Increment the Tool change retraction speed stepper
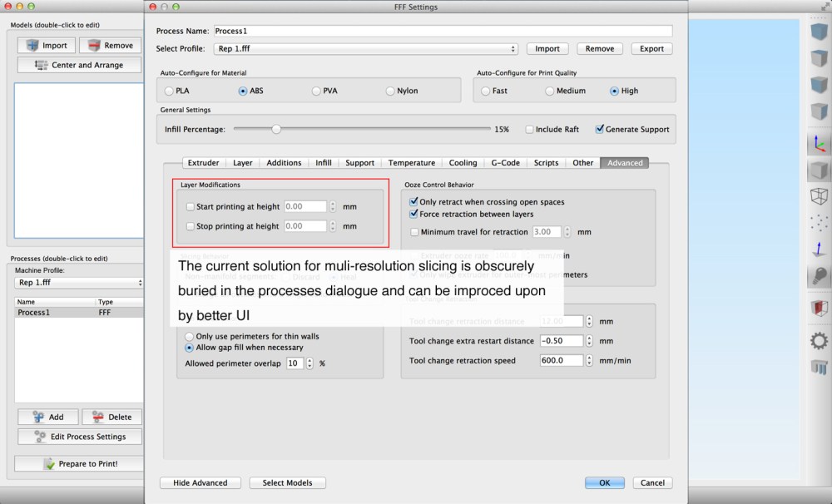The width and height of the screenshot is (832, 504). (590, 358)
